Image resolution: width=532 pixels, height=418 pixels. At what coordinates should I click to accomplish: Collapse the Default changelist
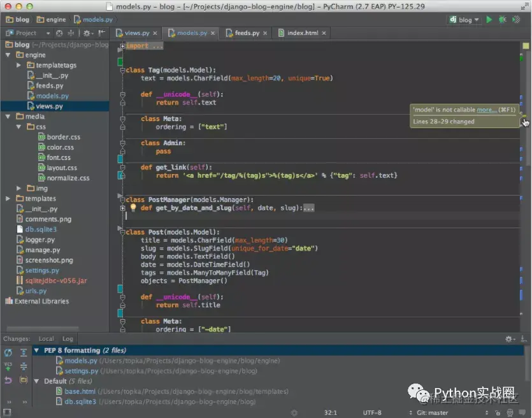click(36, 381)
